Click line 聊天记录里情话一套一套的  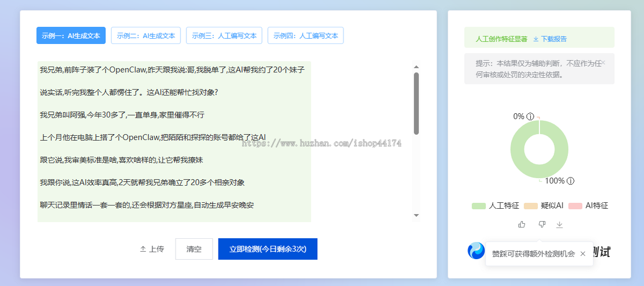click(147, 205)
